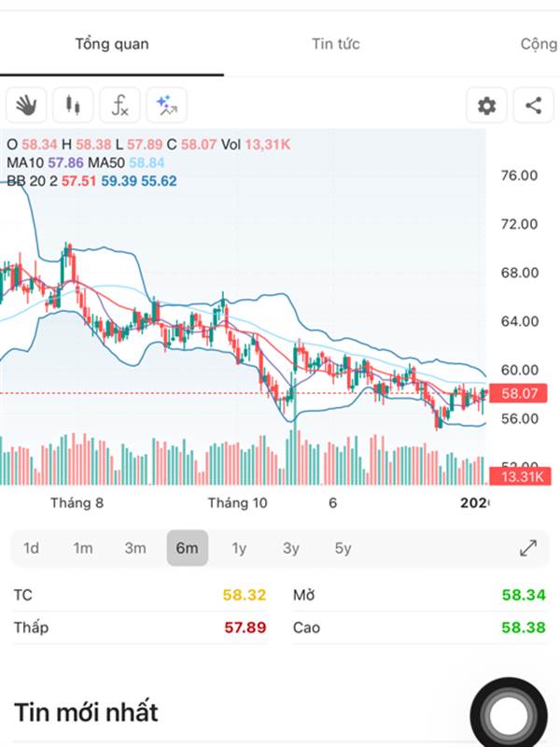The height and width of the screenshot is (747, 560).
Task: Switch chart range to 1y
Action: tap(239, 548)
